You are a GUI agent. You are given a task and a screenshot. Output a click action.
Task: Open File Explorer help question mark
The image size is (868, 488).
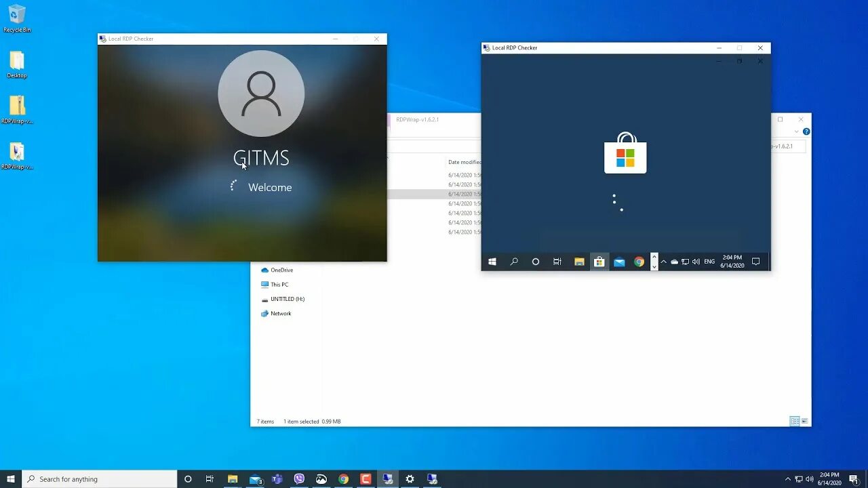click(x=806, y=131)
